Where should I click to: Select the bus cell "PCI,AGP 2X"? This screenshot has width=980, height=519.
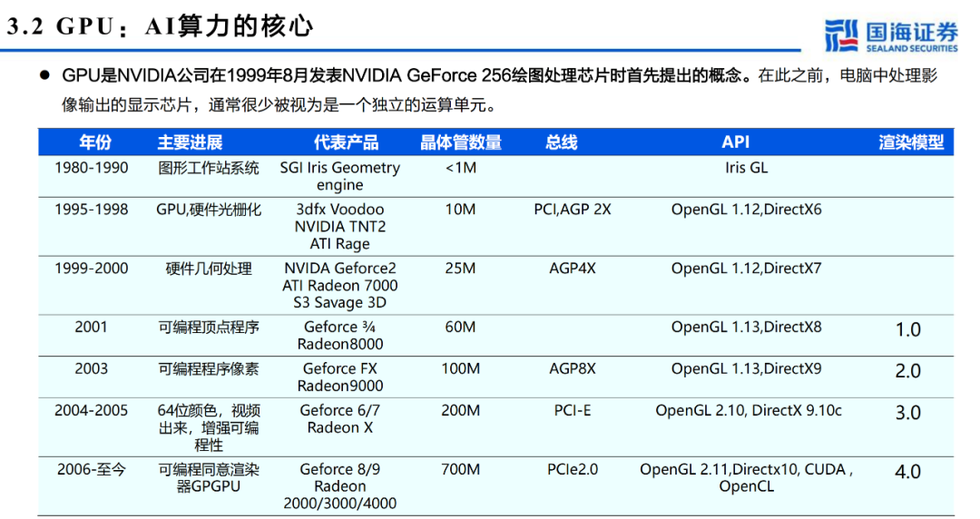[572, 210]
